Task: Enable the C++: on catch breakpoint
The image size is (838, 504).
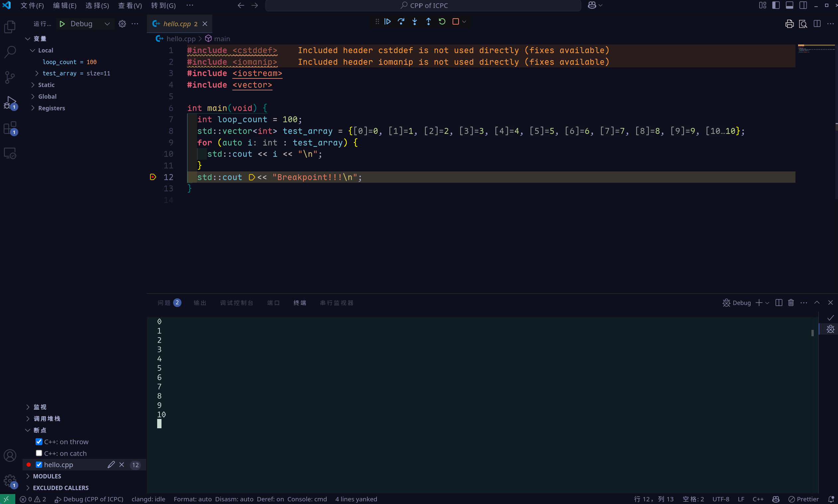Action: (39, 453)
